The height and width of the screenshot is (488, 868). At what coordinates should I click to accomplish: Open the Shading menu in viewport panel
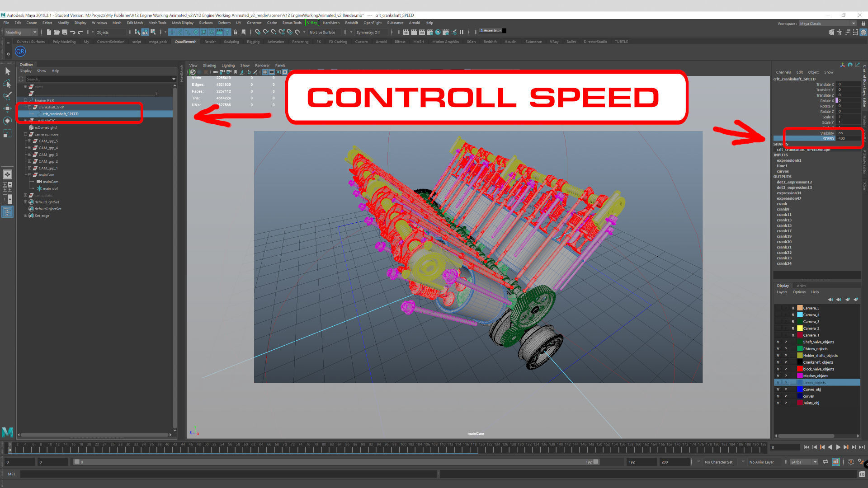tap(209, 66)
